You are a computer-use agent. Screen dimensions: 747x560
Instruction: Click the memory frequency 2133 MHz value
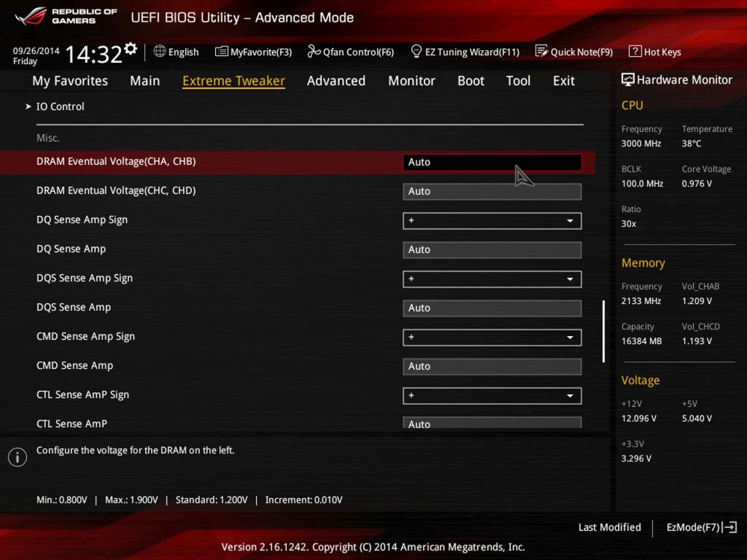click(x=641, y=301)
